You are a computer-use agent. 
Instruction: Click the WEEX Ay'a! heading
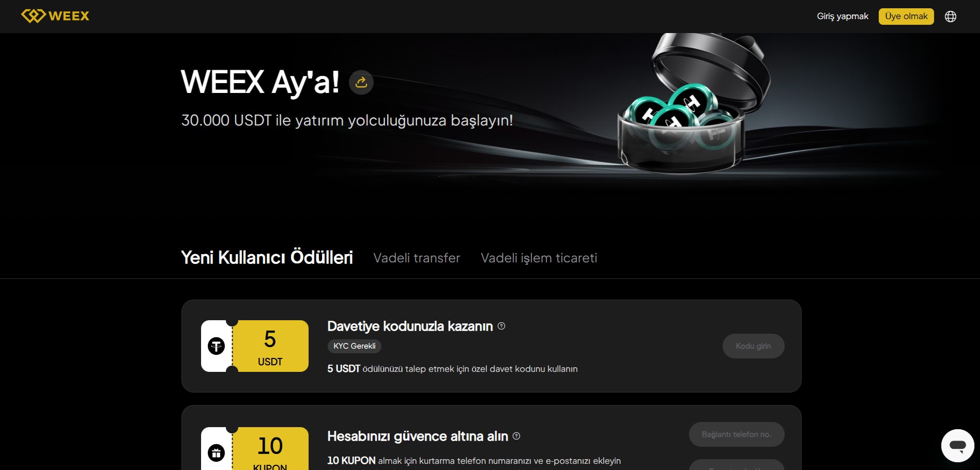point(260,82)
